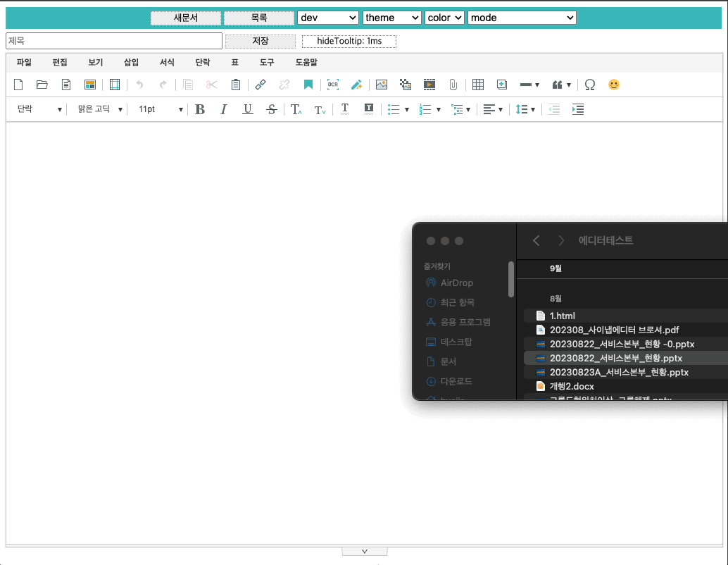Image resolution: width=728 pixels, height=565 pixels.
Task: Open the 맑은 고딕 font family dropdown
Action: pos(100,109)
